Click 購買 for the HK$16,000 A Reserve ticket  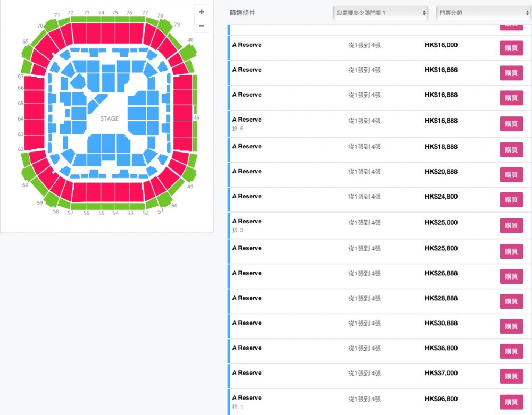tap(511, 48)
